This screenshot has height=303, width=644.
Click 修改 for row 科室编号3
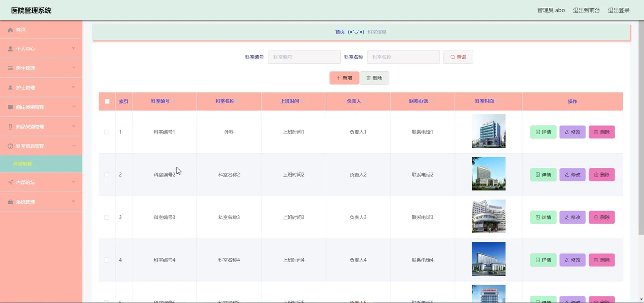pyautogui.click(x=572, y=217)
